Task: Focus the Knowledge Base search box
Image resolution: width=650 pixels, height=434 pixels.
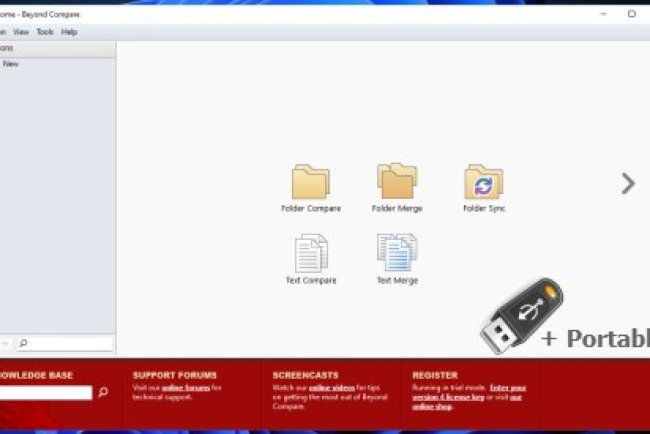Action: pos(46,392)
